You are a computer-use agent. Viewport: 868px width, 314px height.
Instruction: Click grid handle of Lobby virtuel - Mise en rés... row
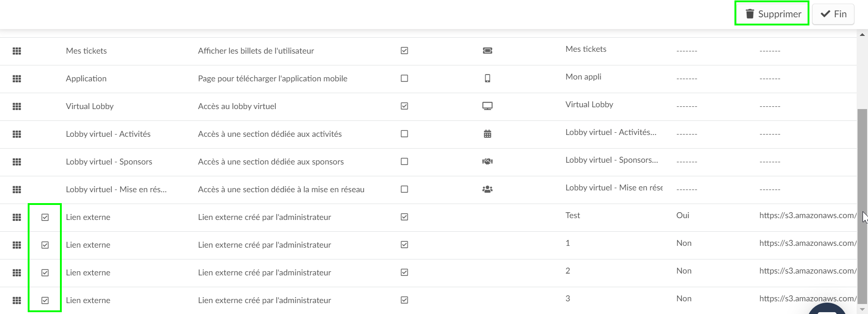(17, 189)
